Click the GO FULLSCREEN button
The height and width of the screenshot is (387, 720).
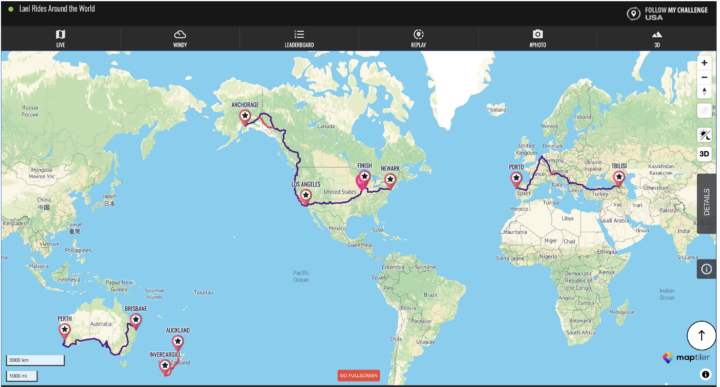tap(359, 376)
